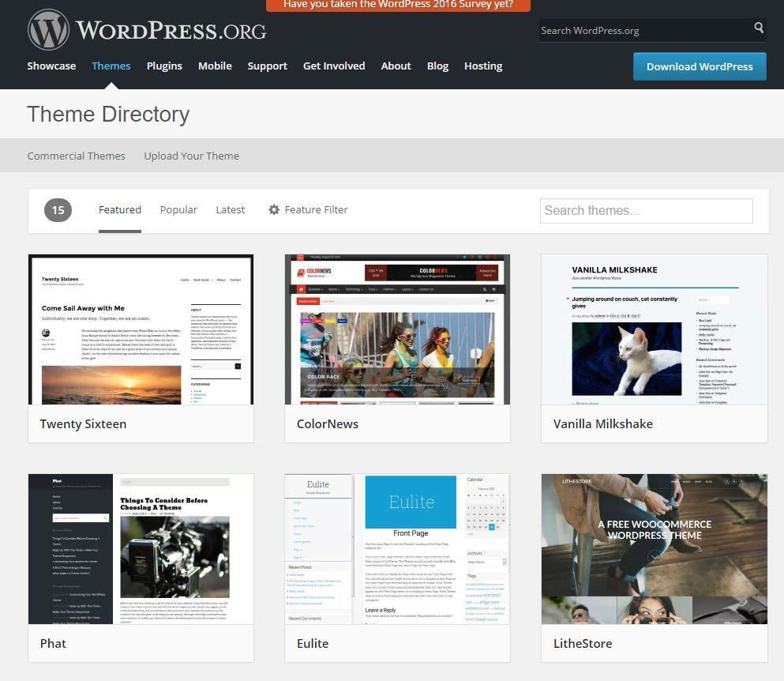Viewport: 784px width, 681px height.
Task: Click the themes search input field
Action: [x=646, y=210]
